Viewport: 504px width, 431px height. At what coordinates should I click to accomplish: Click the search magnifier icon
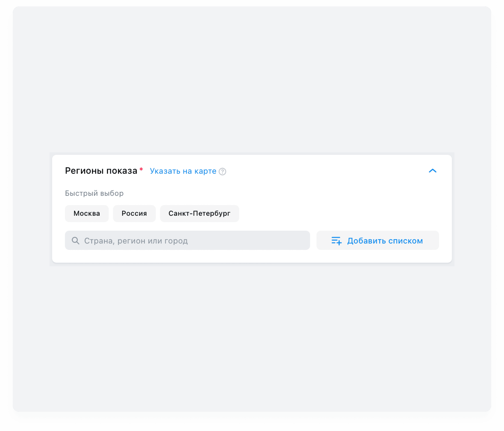coord(75,241)
